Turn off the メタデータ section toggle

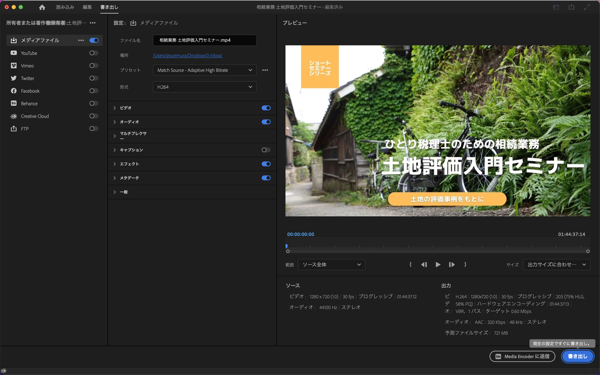click(x=266, y=178)
